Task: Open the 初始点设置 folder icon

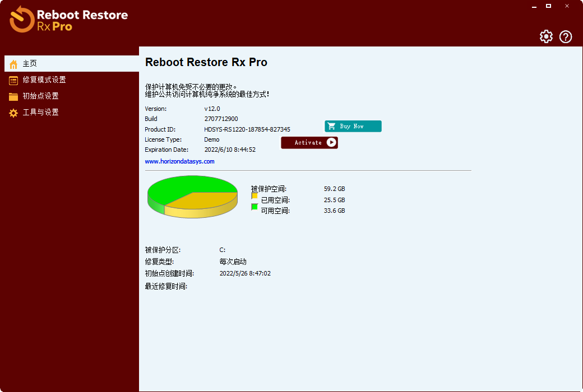Action: tap(12, 96)
